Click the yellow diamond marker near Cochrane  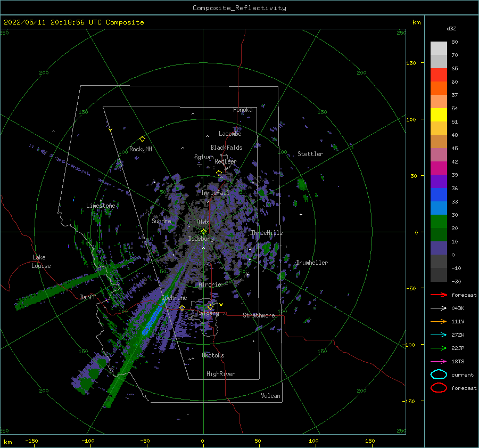coord(182,307)
